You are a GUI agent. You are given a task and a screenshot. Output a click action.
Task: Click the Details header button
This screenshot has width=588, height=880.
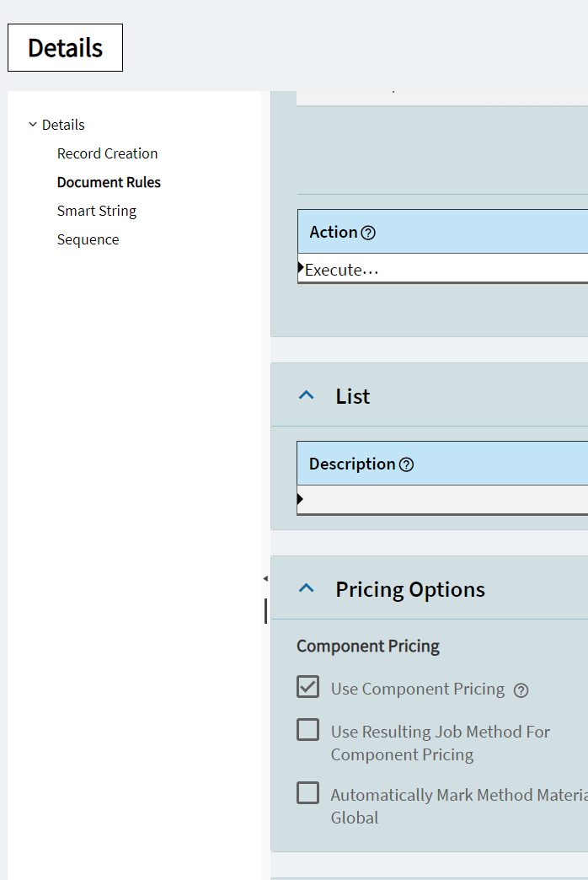(65, 48)
